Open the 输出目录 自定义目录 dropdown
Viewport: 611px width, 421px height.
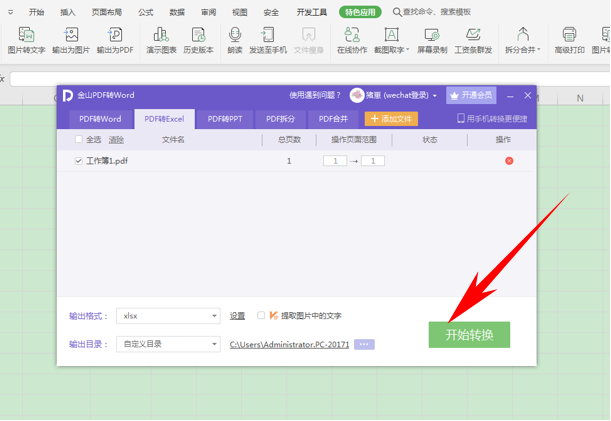[x=168, y=344]
